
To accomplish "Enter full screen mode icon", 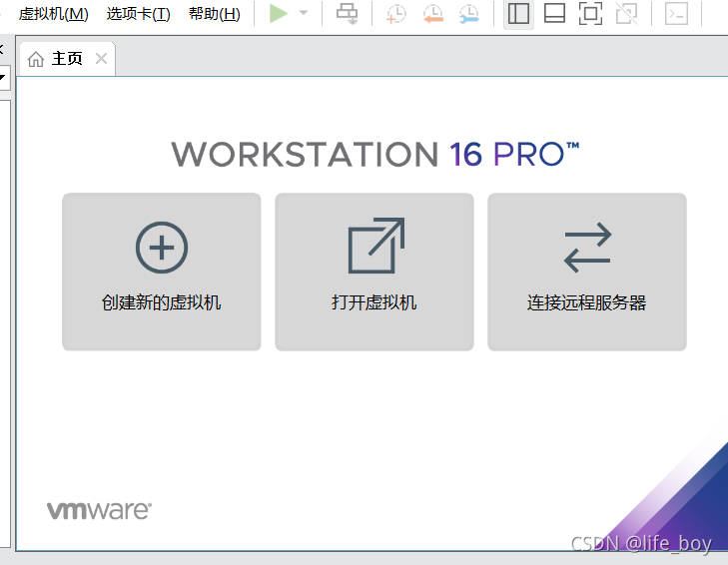I will (590, 13).
